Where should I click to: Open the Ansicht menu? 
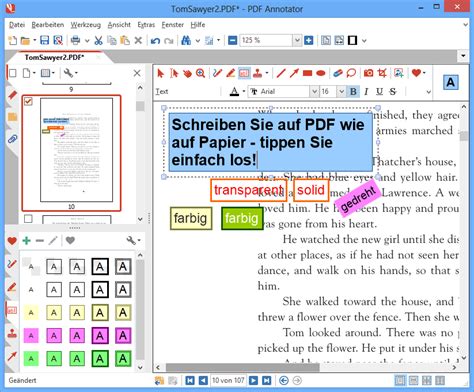pos(119,25)
